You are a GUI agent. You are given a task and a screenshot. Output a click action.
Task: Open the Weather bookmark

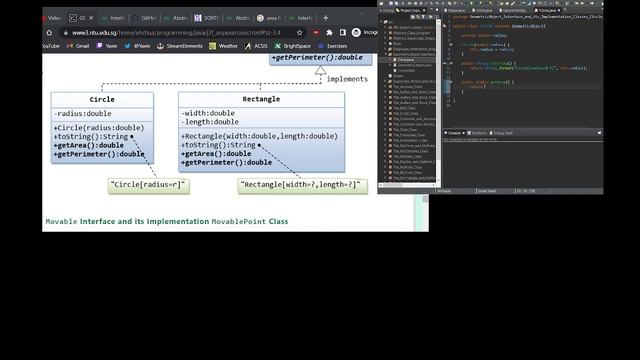224,46
